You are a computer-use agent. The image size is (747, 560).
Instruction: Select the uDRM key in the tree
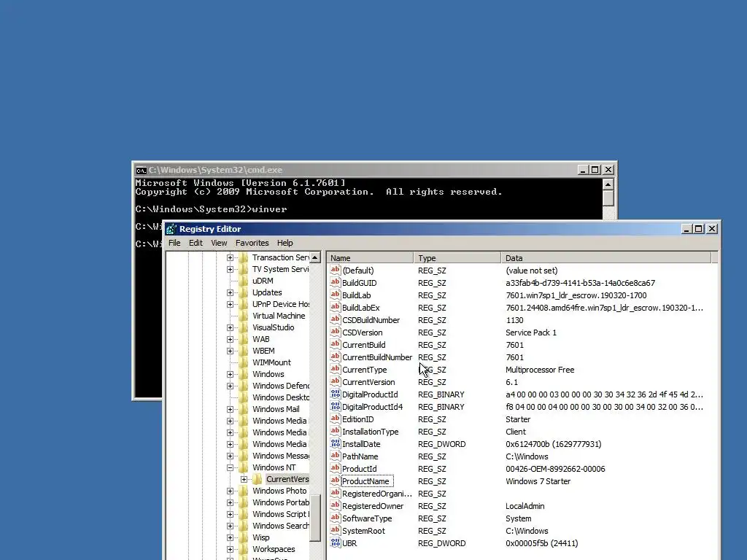[x=263, y=281]
